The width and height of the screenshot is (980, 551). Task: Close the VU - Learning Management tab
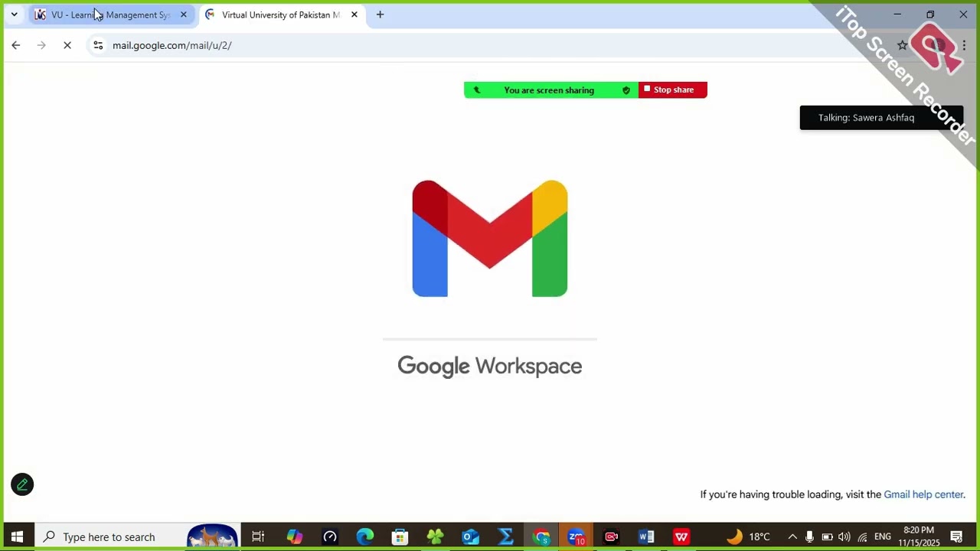click(x=184, y=15)
